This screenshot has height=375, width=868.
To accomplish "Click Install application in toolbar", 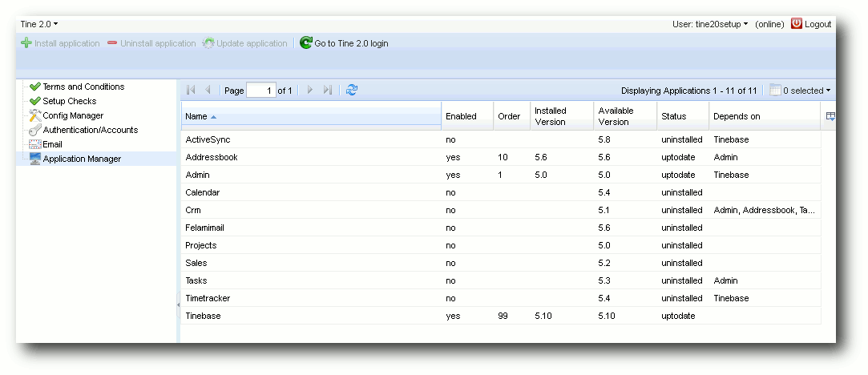I will [x=60, y=43].
